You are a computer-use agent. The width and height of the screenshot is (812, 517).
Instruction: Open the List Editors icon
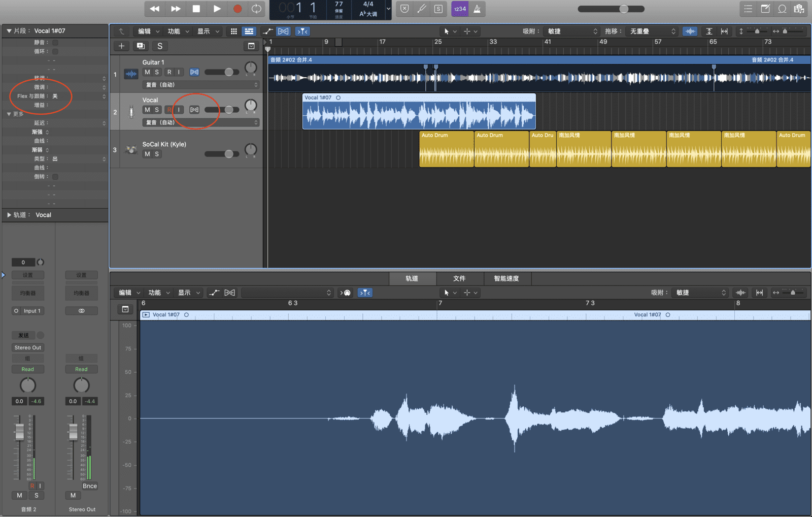coord(748,9)
